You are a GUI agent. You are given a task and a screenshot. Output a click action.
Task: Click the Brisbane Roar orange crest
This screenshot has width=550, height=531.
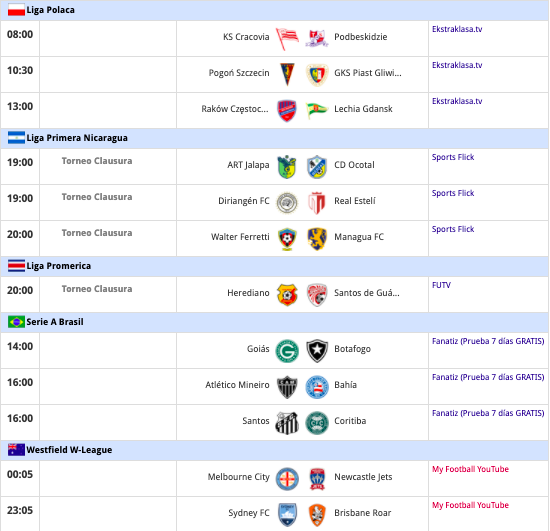[x=317, y=515]
